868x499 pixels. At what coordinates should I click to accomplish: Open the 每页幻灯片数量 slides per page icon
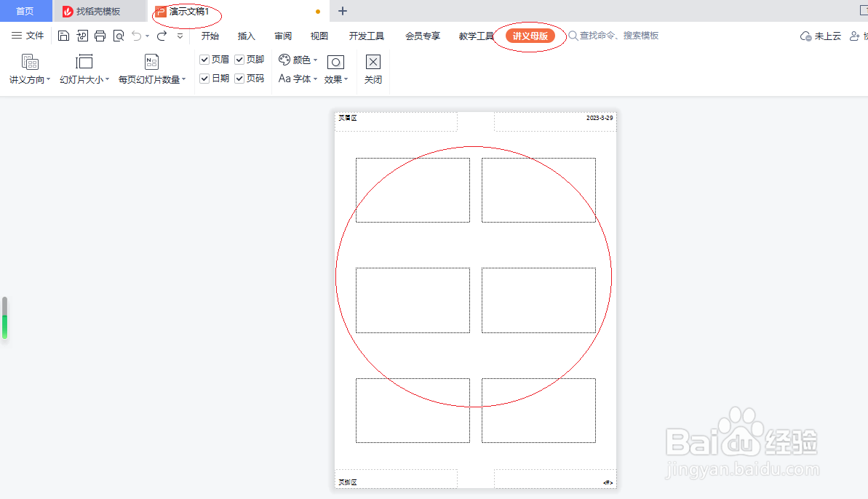(x=151, y=62)
